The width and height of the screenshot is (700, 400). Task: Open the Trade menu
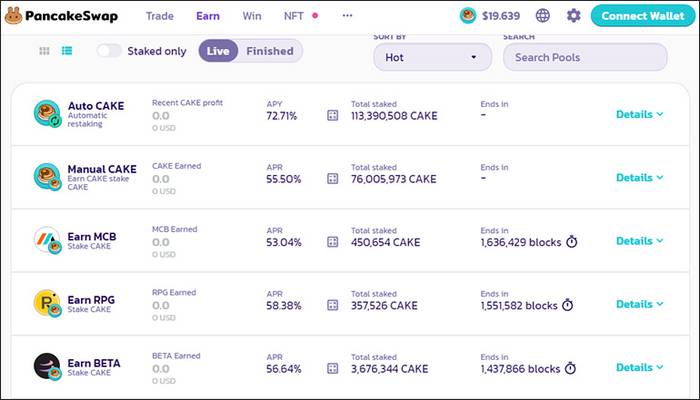[x=159, y=16]
